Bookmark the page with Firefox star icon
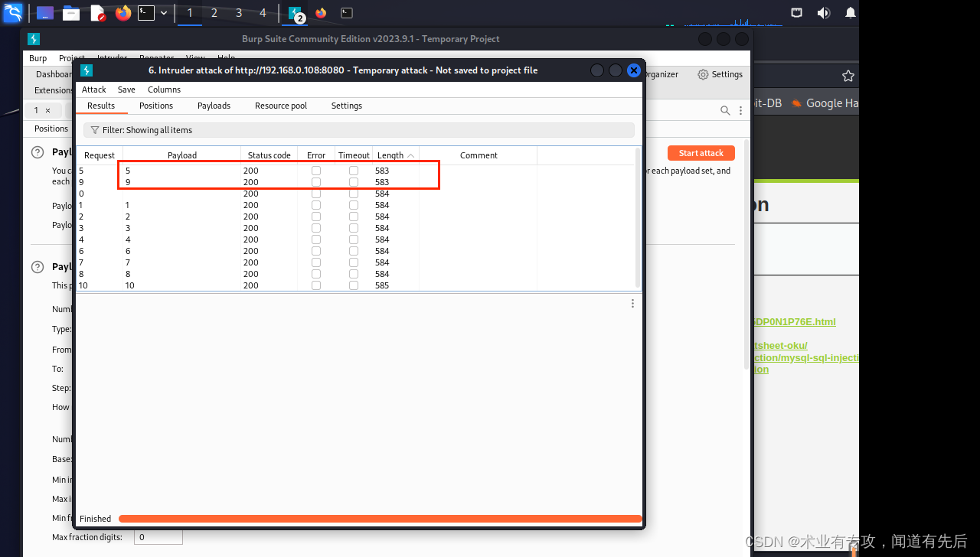The image size is (980, 557). click(x=848, y=76)
